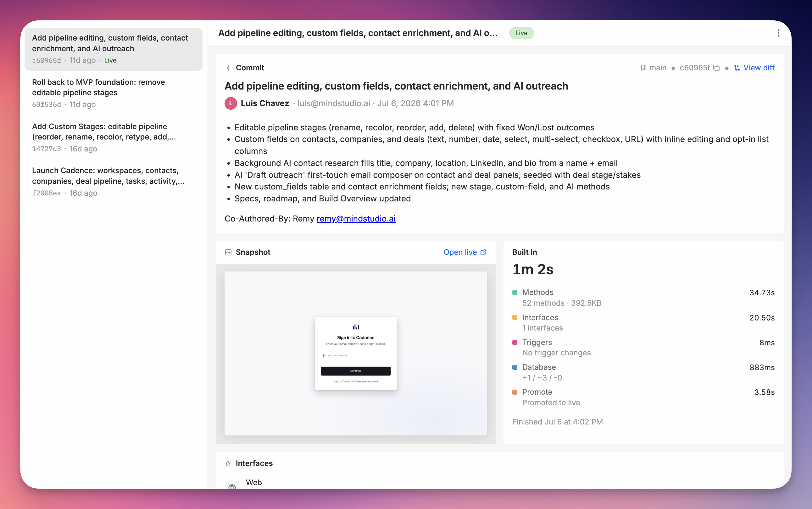812x509 pixels.
Task: Open the three-dot more options menu
Action: click(778, 33)
